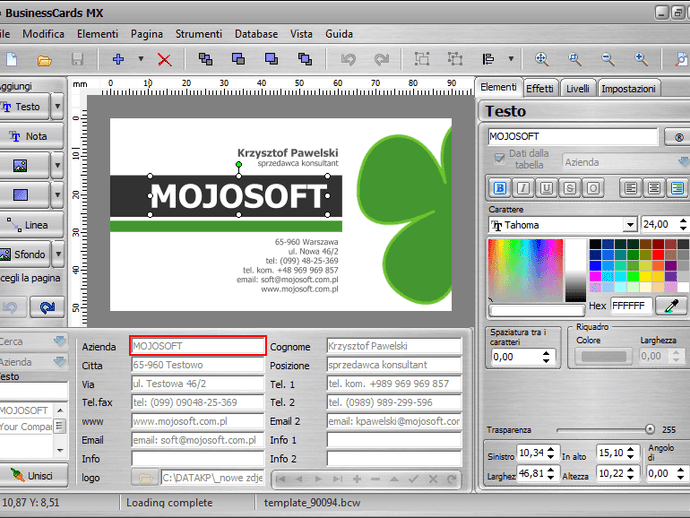Open Strumenti menu
This screenshot has width=690, height=518.
[x=198, y=34]
